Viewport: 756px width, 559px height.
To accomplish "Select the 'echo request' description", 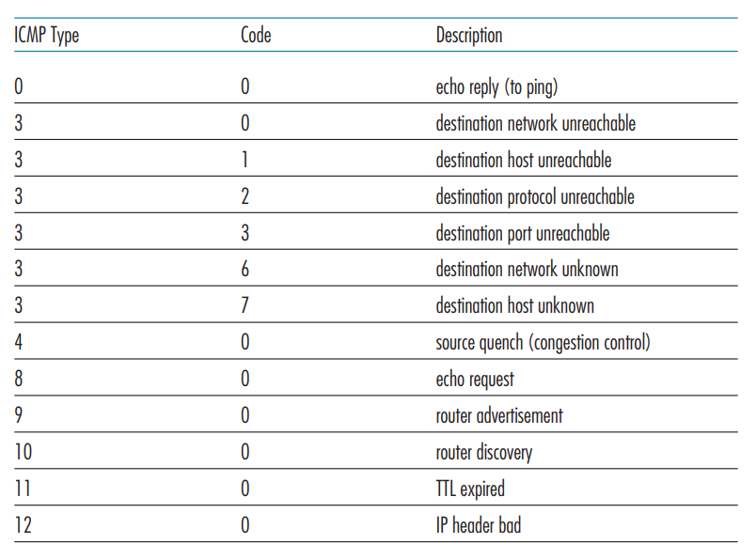I will (475, 380).
